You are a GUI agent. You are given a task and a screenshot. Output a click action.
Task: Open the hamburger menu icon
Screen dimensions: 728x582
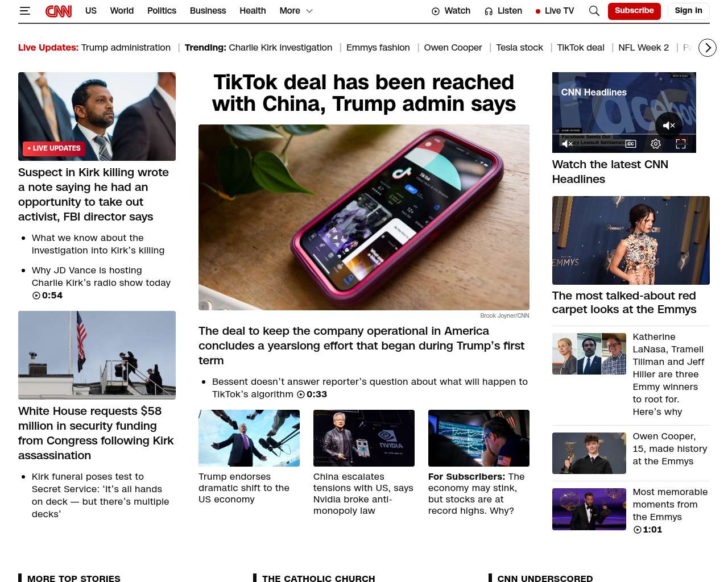click(x=24, y=11)
